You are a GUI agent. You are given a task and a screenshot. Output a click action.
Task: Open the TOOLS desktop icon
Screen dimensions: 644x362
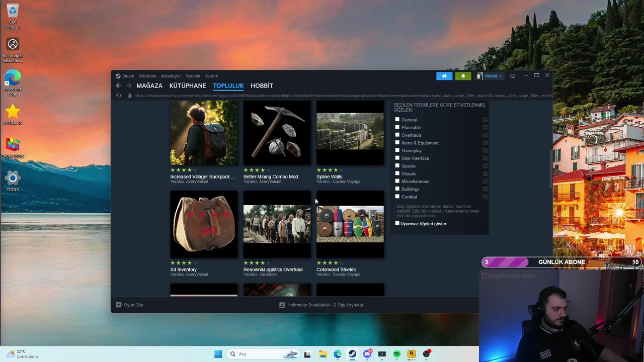click(13, 182)
